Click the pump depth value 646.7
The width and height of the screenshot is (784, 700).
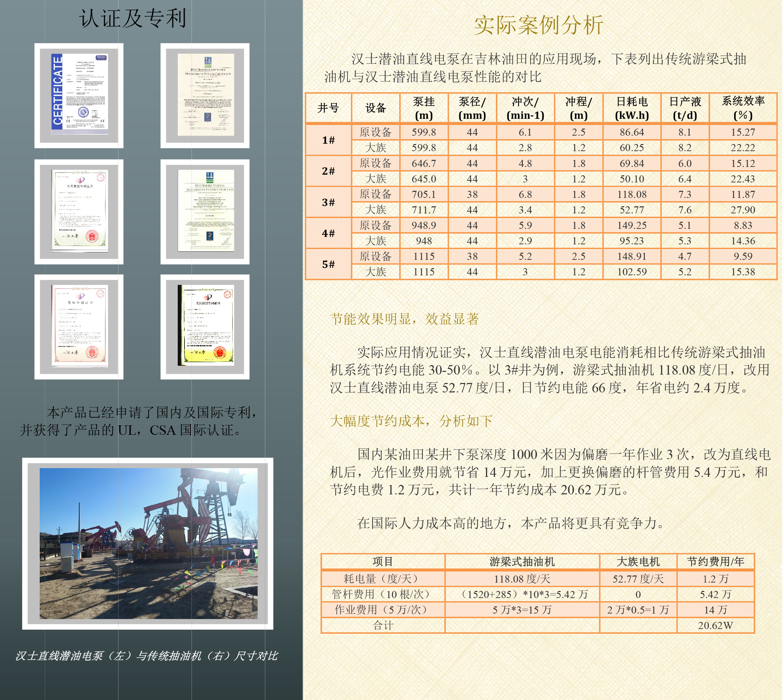pyautogui.click(x=424, y=164)
